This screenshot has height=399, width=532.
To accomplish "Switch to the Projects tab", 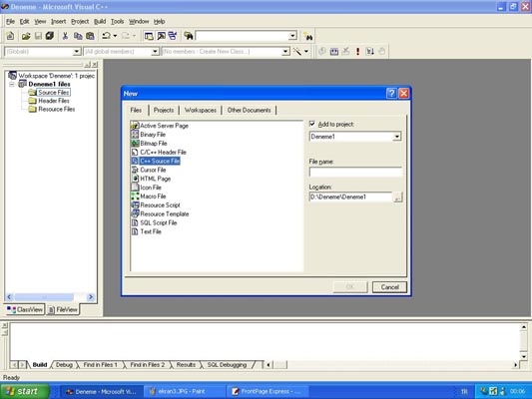I will pyautogui.click(x=164, y=110).
